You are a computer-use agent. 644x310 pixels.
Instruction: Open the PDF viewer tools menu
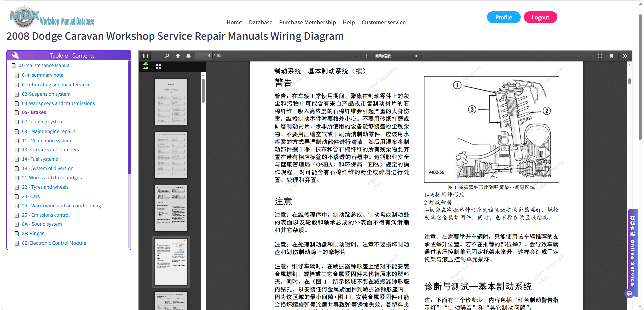[625, 56]
